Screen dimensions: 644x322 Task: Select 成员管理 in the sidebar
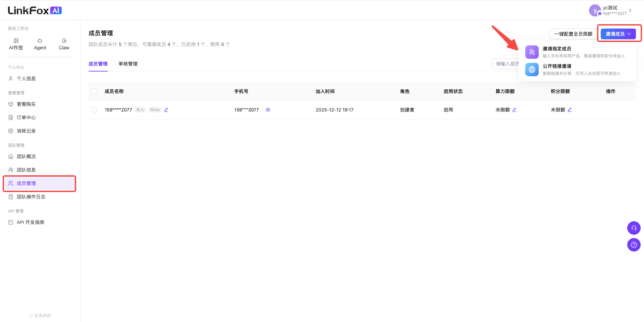(40, 183)
